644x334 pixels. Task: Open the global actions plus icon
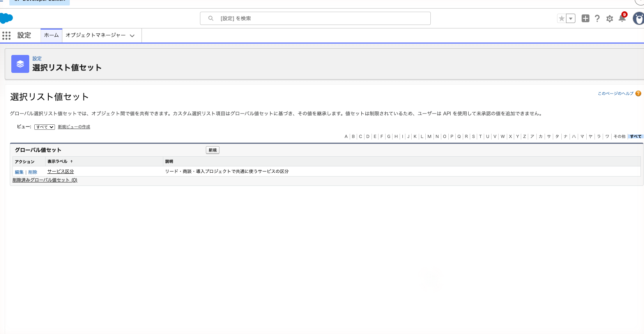tap(585, 18)
